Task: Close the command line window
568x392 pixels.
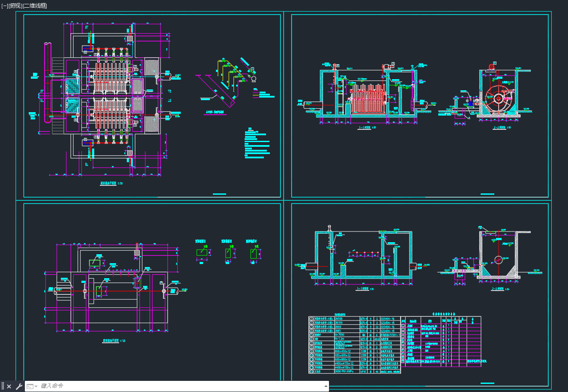Action: pyautogui.click(x=9, y=386)
